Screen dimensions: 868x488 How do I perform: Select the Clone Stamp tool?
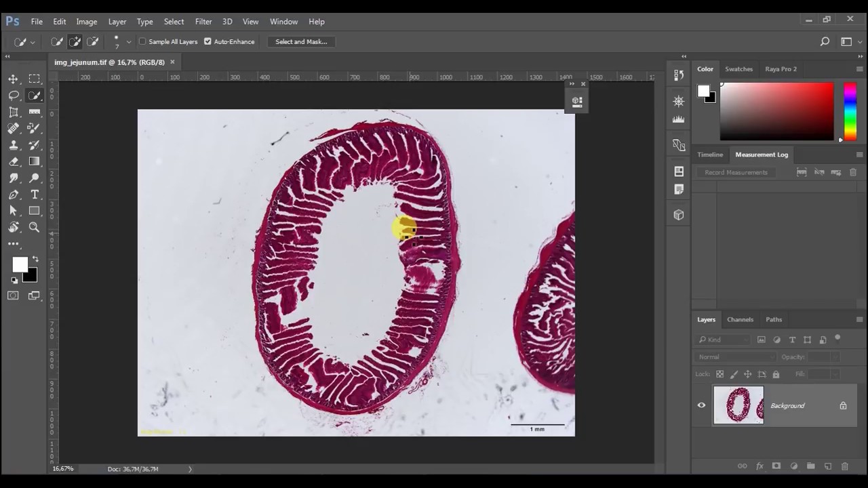click(x=14, y=145)
